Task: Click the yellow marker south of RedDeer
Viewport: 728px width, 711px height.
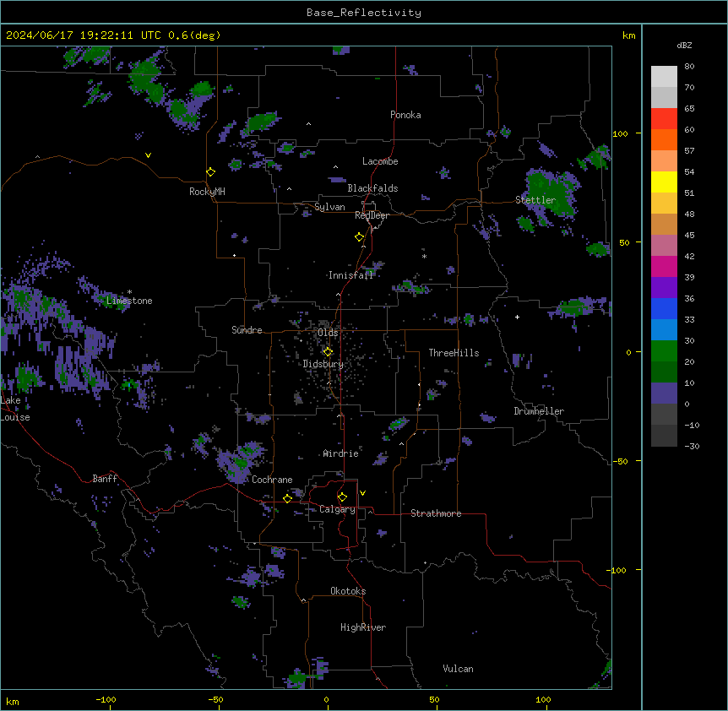Action: coord(360,237)
